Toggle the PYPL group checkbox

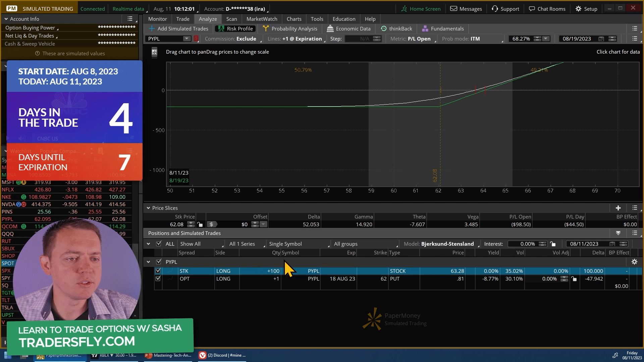pos(159,262)
